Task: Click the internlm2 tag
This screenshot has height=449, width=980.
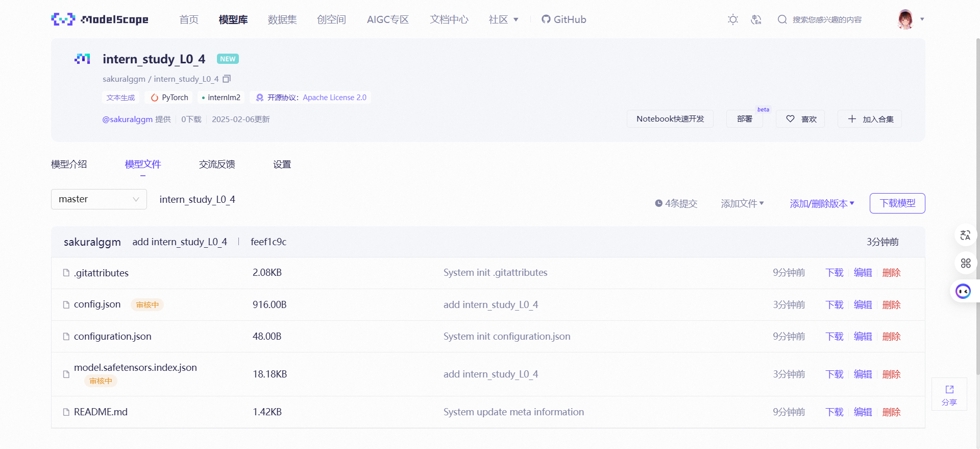Action: pyautogui.click(x=221, y=97)
